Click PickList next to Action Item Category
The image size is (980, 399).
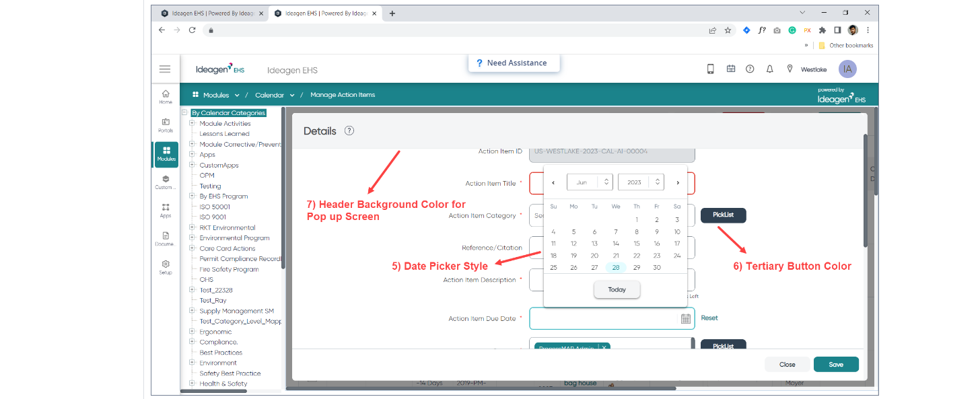723,215
